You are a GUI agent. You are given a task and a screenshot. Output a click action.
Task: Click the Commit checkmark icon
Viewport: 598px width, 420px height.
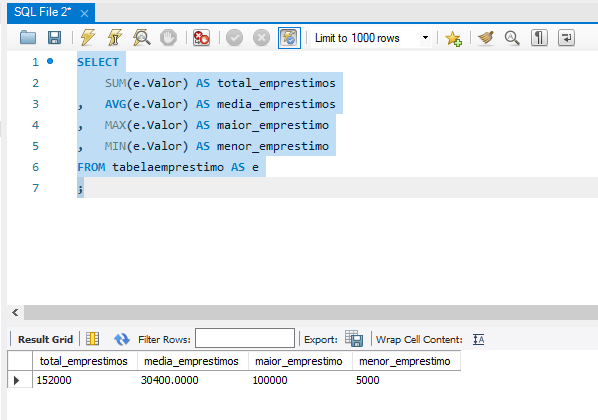click(234, 38)
